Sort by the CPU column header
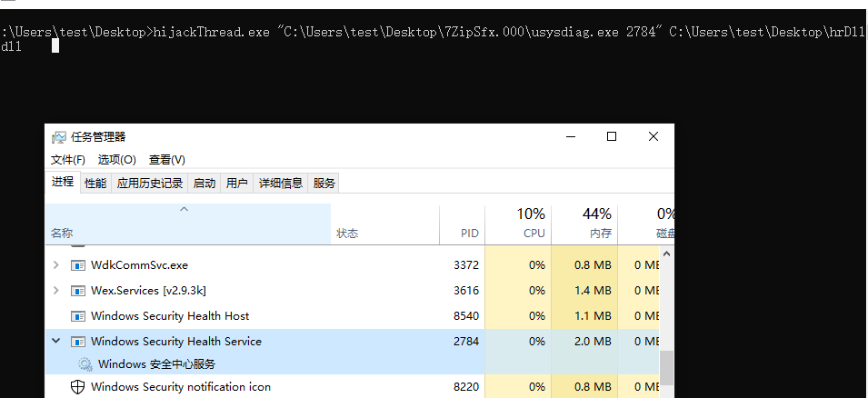This screenshot has width=868, height=398. pyautogui.click(x=534, y=234)
